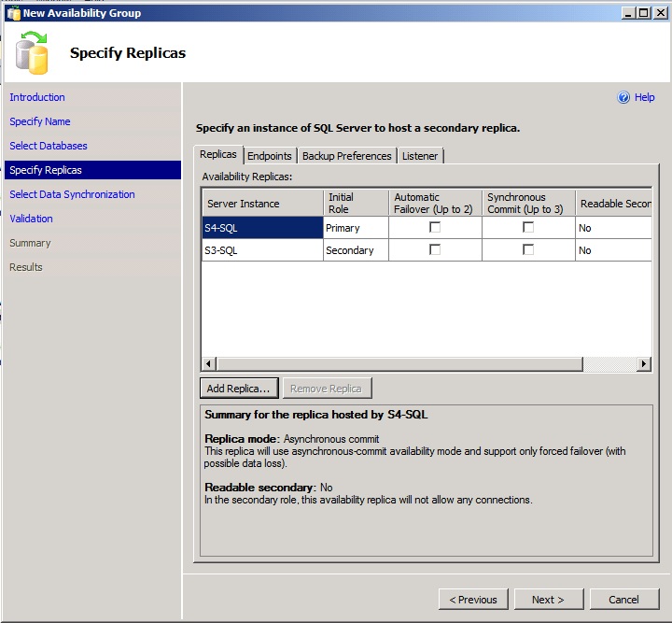Go back with the Previous button

(473, 600)
